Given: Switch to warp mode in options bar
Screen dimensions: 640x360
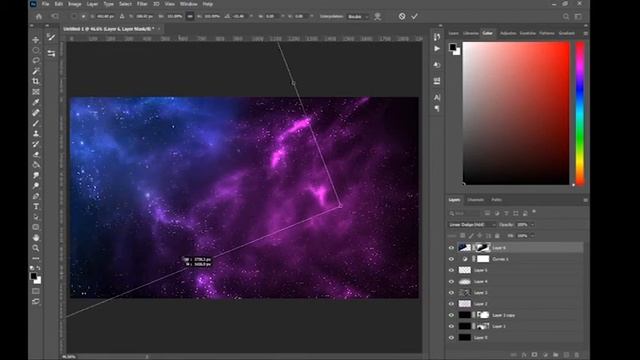Looking at the screenshot, I should pyautogui.click(x=378, y=16).
